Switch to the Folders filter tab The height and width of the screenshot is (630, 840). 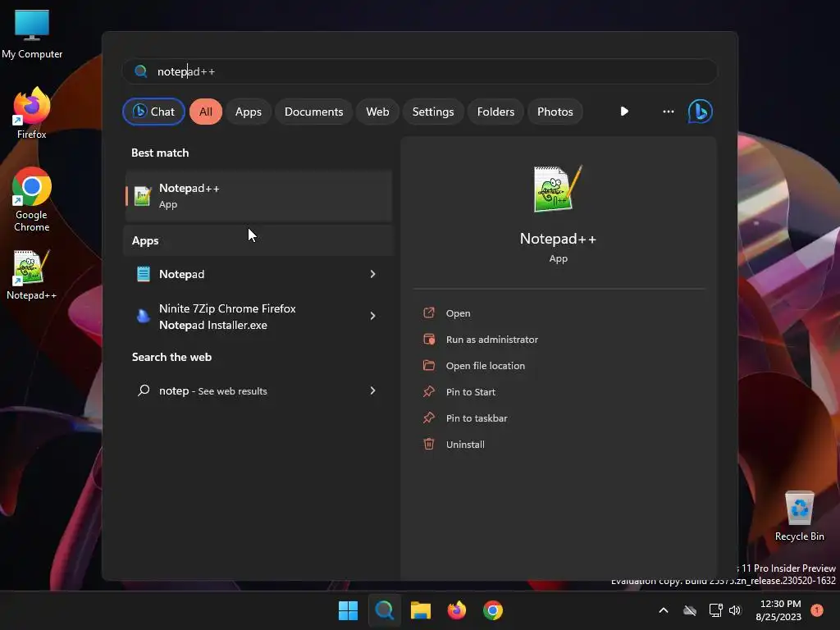(495, 112)
